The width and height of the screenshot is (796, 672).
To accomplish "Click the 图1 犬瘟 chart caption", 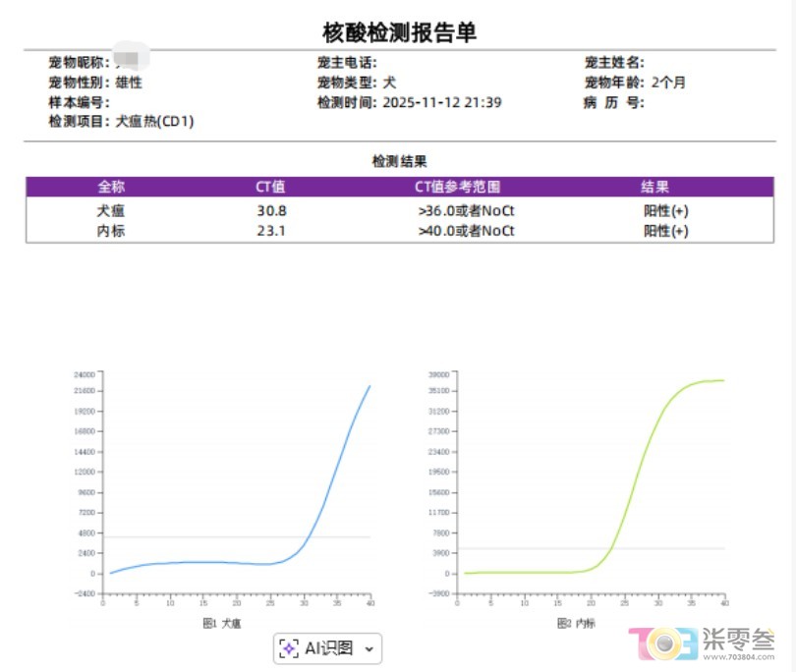I will pos(222,623).
